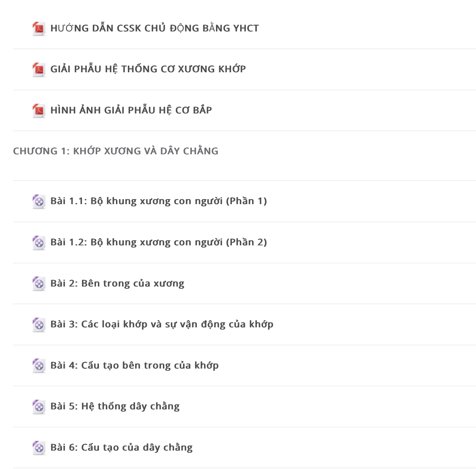Open lesson Bài 1.1: Bộ khung xương con người (Phần 1)
This screenshot has height=469, width=476.
tap(159, 201)
